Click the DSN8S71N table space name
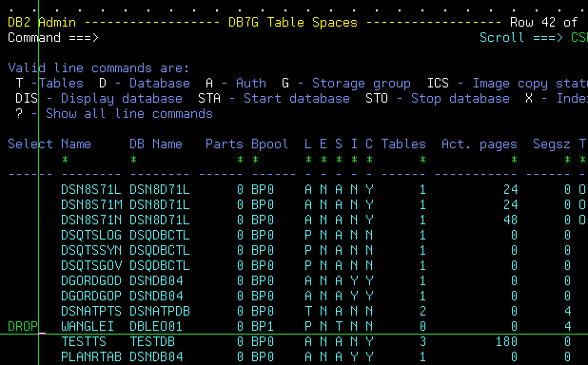 point(91,220)
